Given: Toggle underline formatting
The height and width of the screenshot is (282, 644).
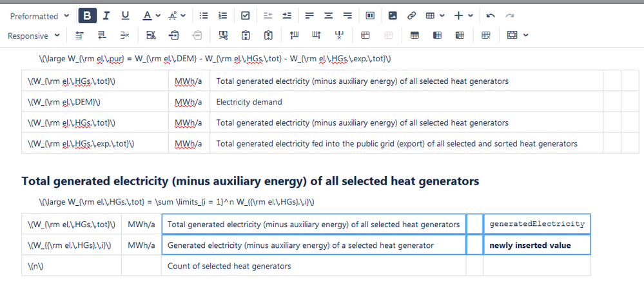Looking at the screenshot, I should pos(125,15).
